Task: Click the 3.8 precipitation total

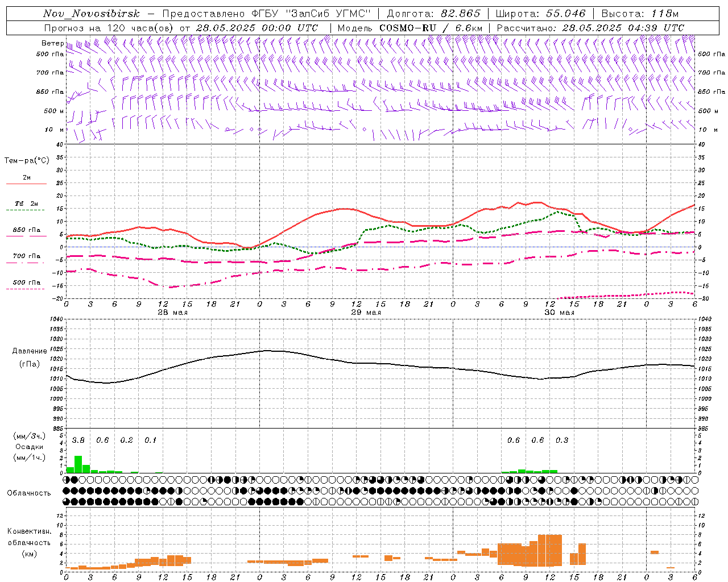Action: pyautogui.click(x=78, y=440)
